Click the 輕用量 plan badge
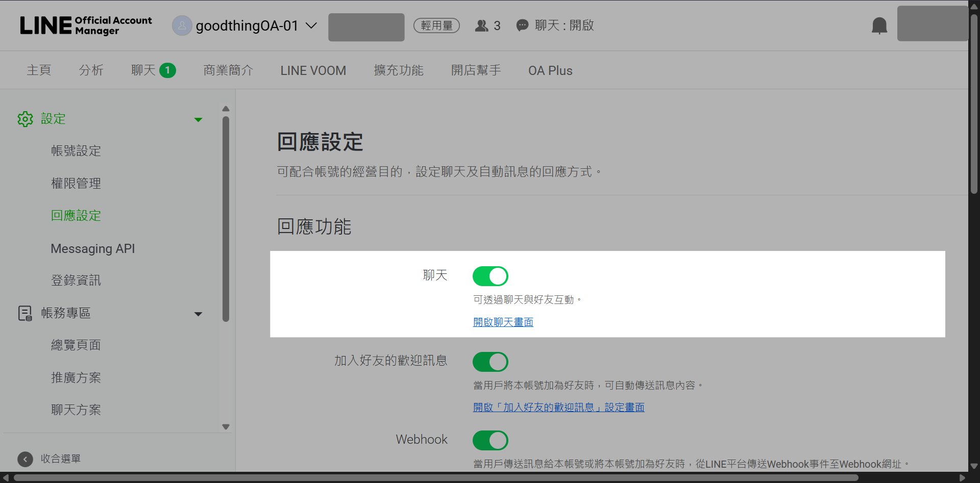Image resolution: width=980 pixels, height=483 pixels. coord(436,26)
